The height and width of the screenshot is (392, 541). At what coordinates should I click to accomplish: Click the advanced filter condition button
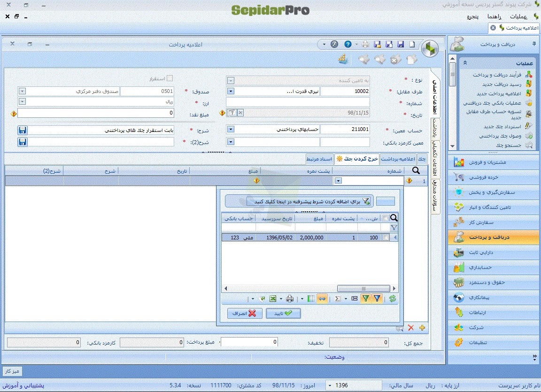pos(309,201)
